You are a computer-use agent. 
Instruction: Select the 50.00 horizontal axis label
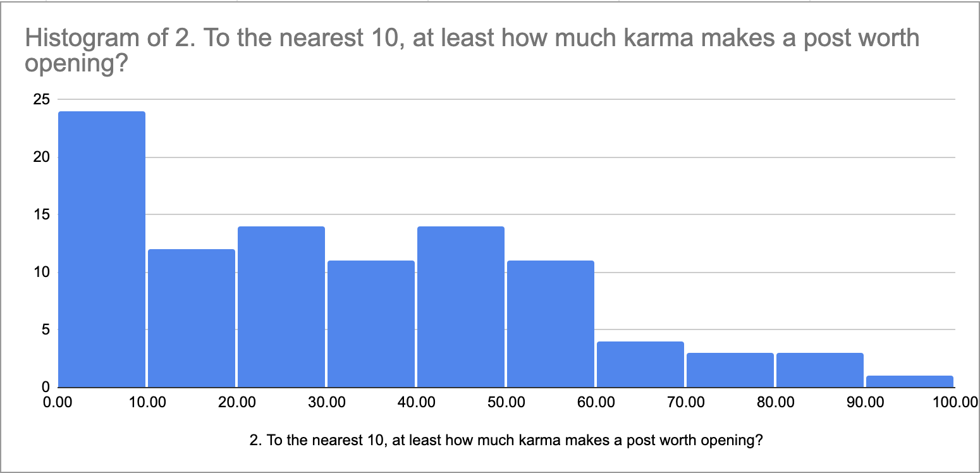click(506, 402)
